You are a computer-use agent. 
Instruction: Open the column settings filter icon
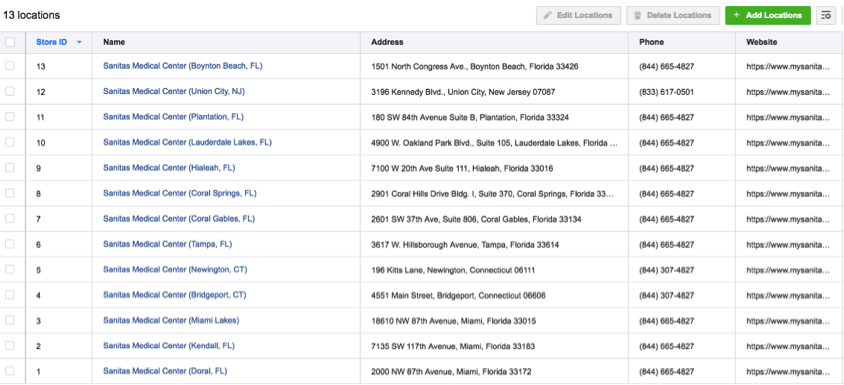[826, 16]
